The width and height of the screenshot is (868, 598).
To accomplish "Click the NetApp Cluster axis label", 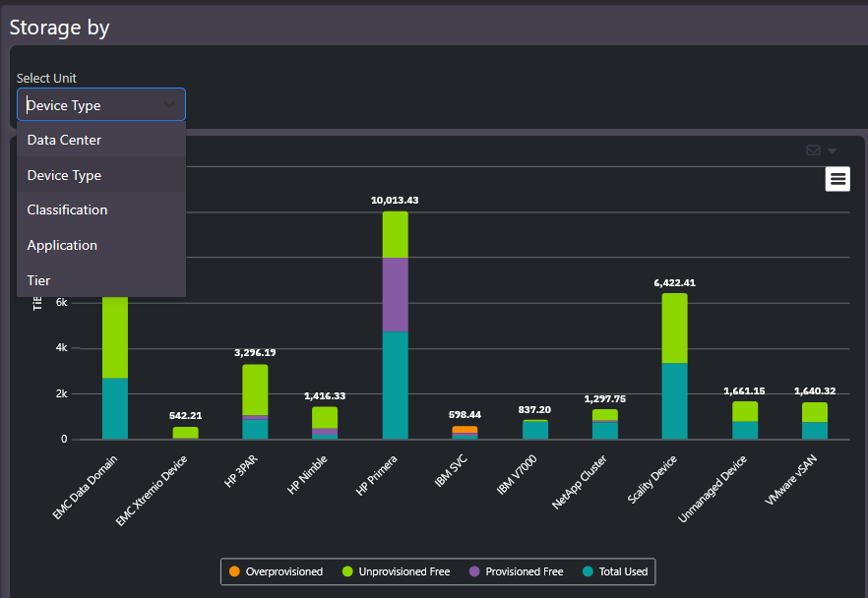I will tap(580, 482).
